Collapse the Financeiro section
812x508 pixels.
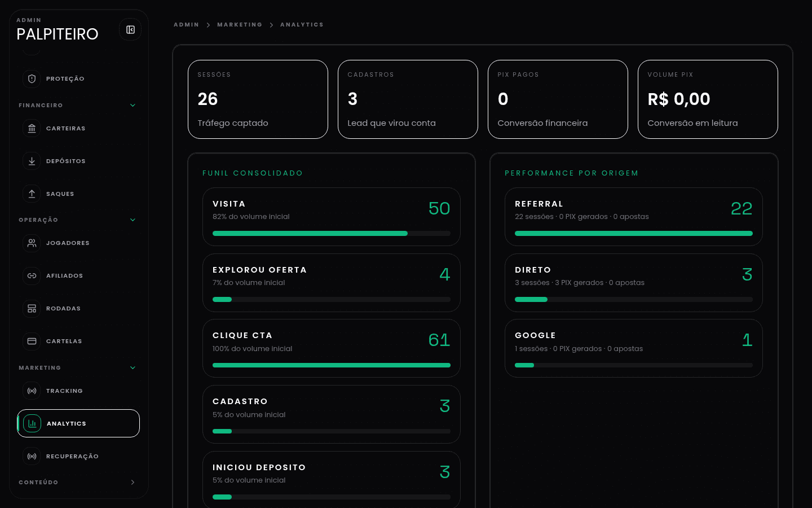pyautogui.click(x=133, y=105)
